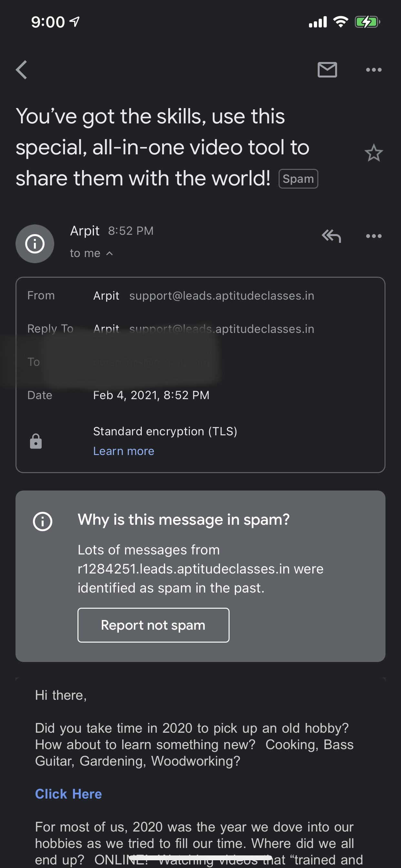The image size is (401, 868).
Task: Tap the battery charging icon in status bar
Action: tap(367, 22)
